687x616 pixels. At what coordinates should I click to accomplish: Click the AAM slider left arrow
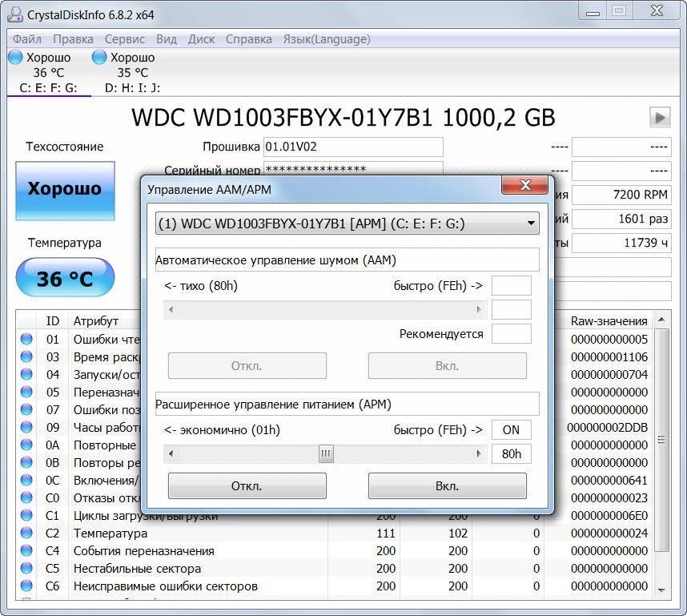pos(171,309)
